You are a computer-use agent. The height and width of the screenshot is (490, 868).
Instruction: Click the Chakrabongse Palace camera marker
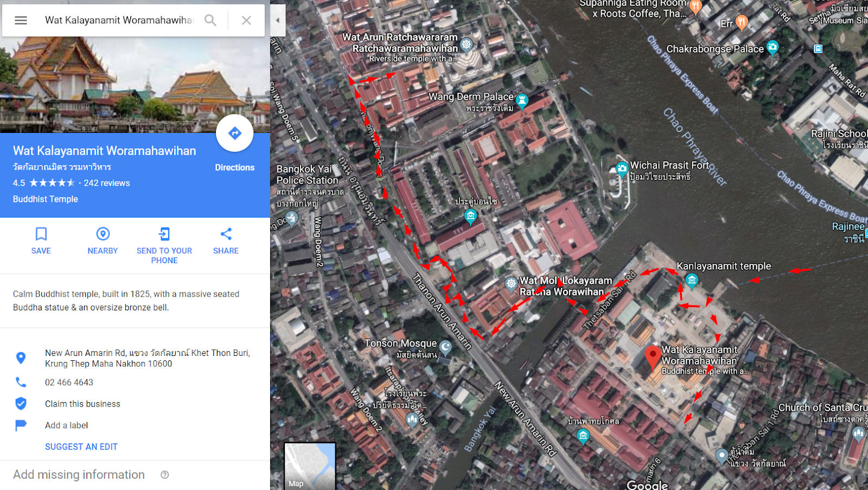(x=773, y=48)
